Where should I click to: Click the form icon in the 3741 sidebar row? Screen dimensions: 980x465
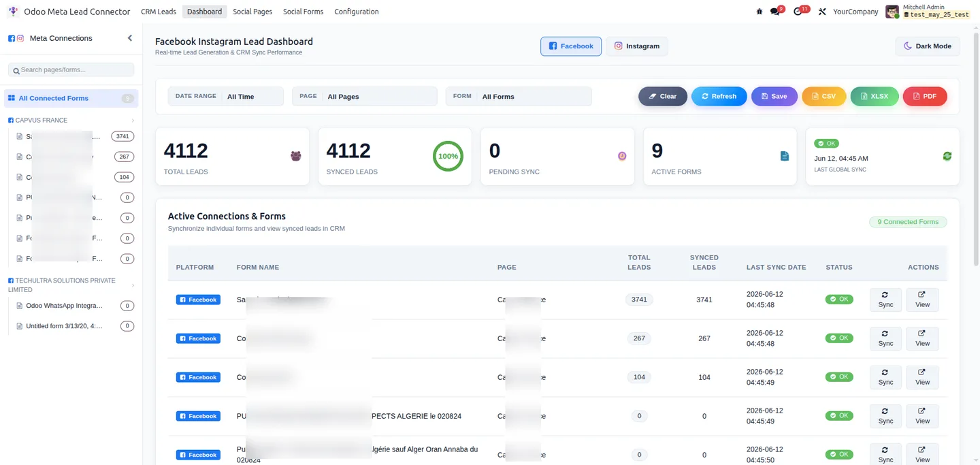[x=20, y=136]
